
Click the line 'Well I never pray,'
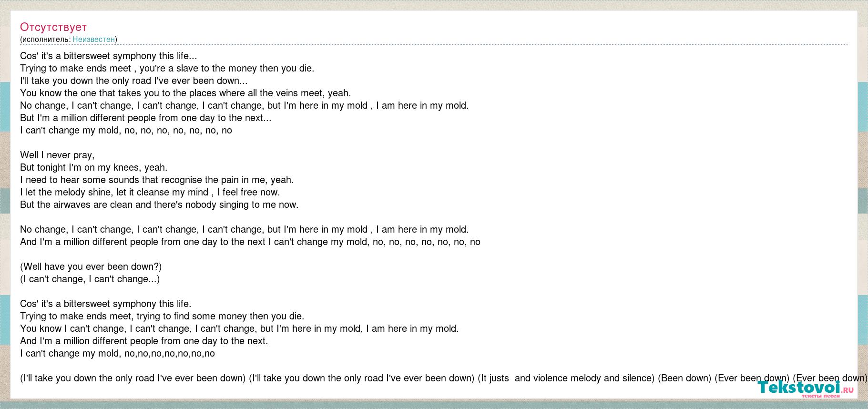coord(57,155)
